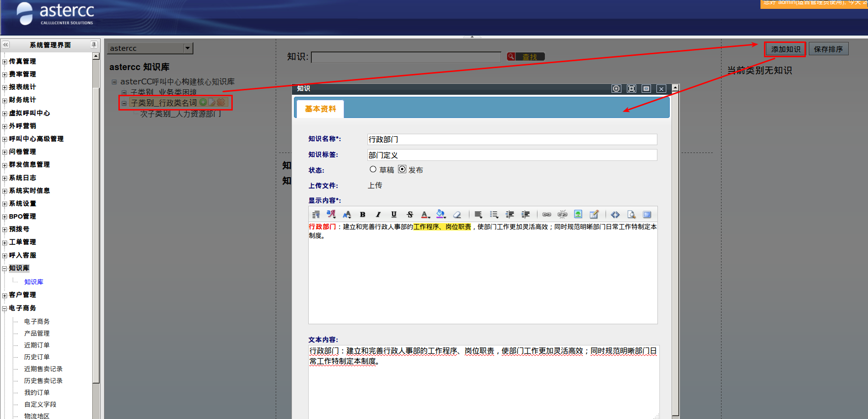Screen dimensions: 868x419
Task: Open the text color picker
Action: pos(425,215)
